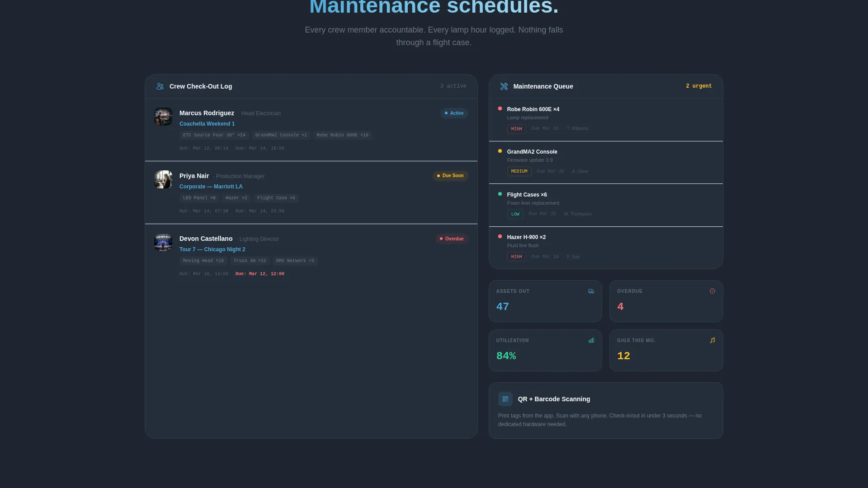Select the Hazer ×2 tag
The image size is (868, 488).
click(x=236, y=198)
